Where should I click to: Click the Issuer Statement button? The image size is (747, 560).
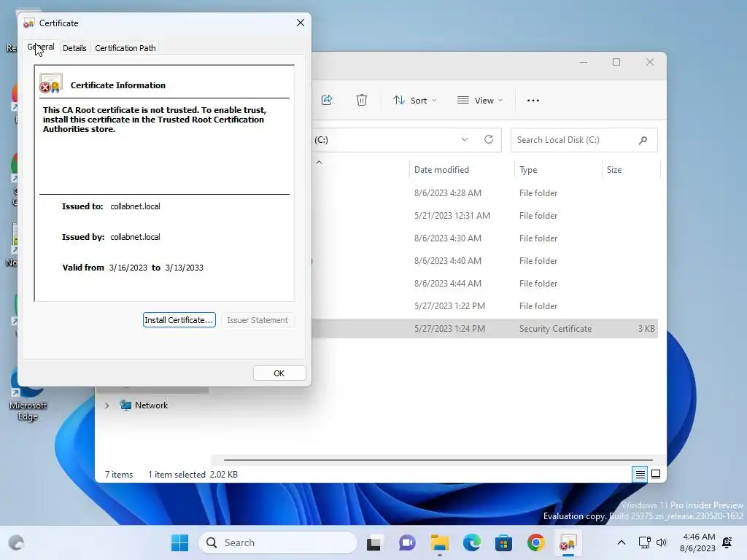(x=258, y=320)
